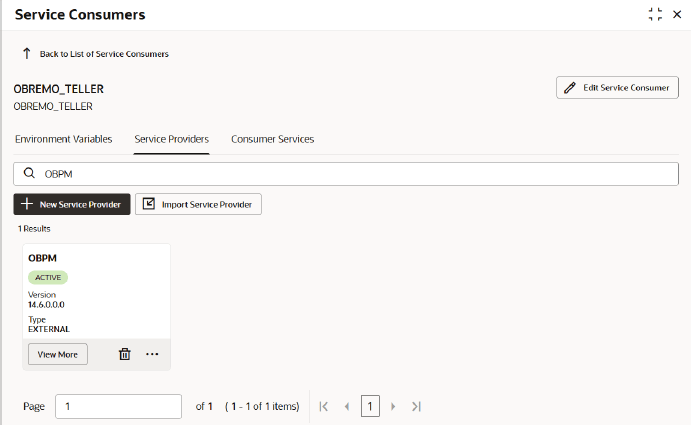
Task: Click the Page number input box
Action: 119,406
